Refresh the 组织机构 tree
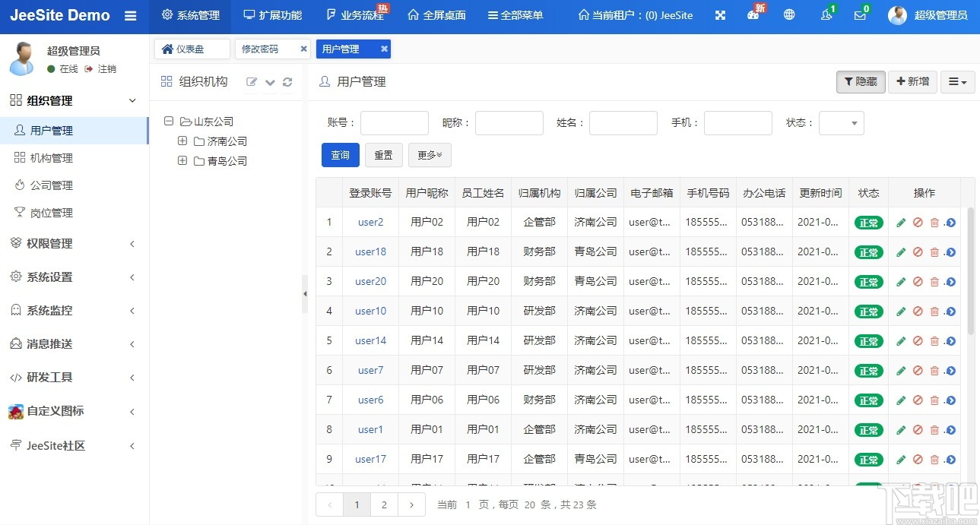 287,82
